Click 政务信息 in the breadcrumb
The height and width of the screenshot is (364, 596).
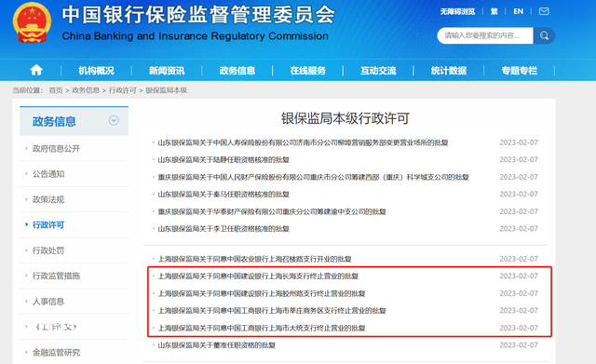pos(86,90)
